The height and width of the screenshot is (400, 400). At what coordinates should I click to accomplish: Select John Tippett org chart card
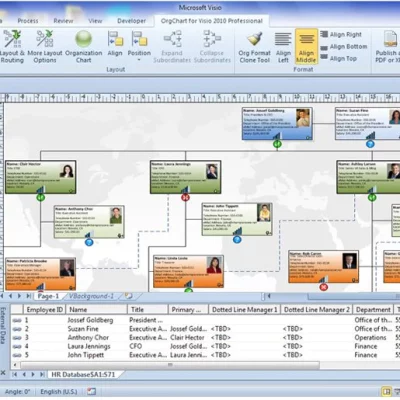pyautogui.click(x=237, y=219)
